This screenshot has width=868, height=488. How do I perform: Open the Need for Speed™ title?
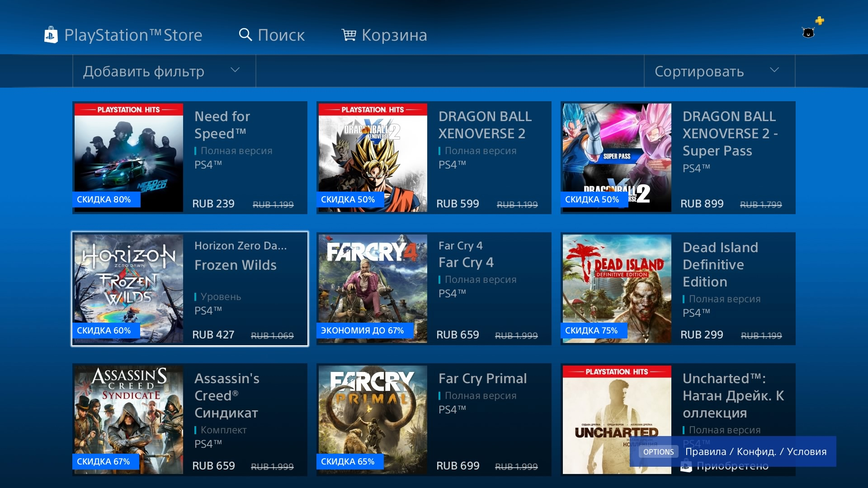pos(222,125)
